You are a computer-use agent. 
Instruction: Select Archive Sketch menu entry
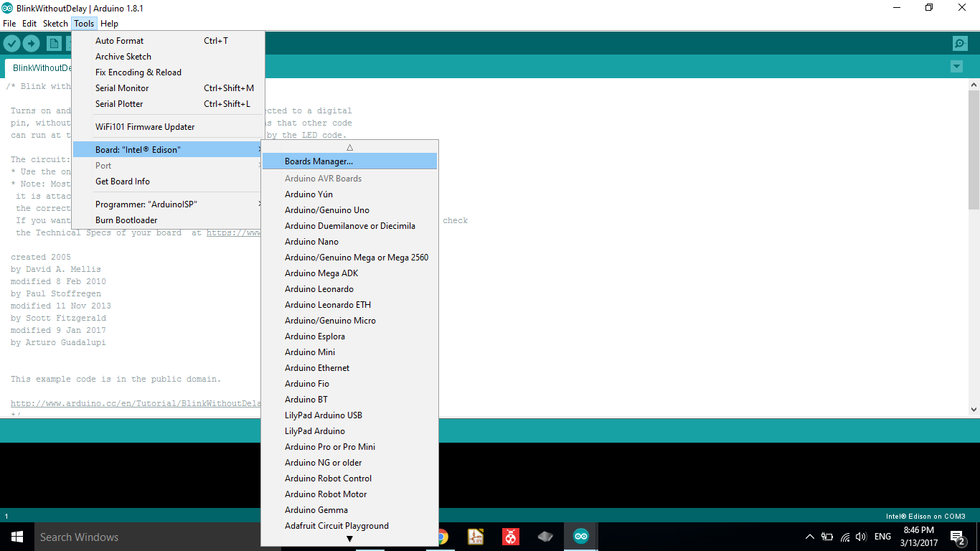(x=168, y=57)
